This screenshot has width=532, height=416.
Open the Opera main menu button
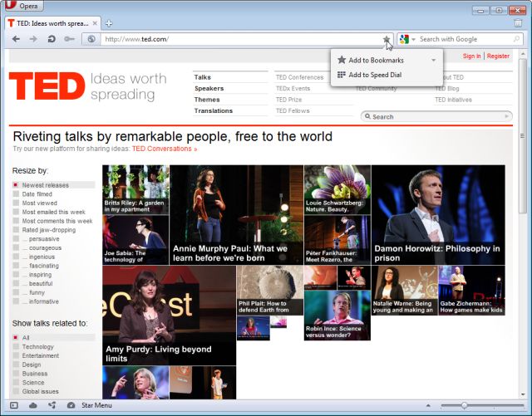point(24,6)
